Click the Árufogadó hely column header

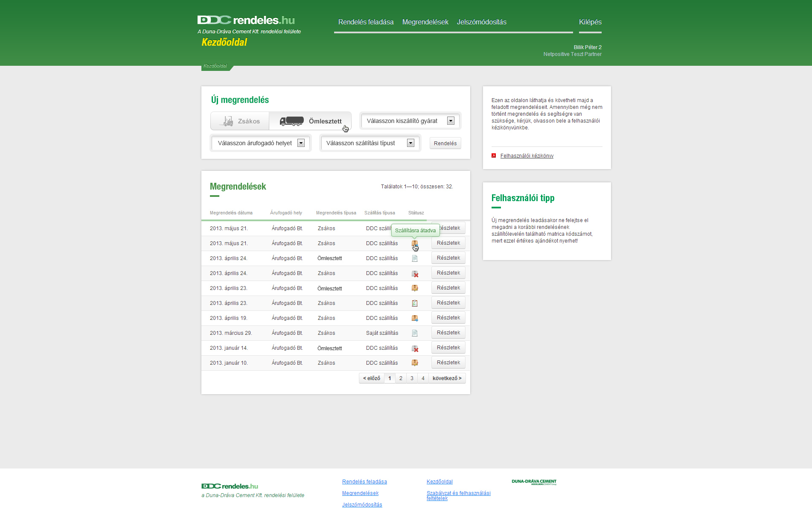pos(286,213)
